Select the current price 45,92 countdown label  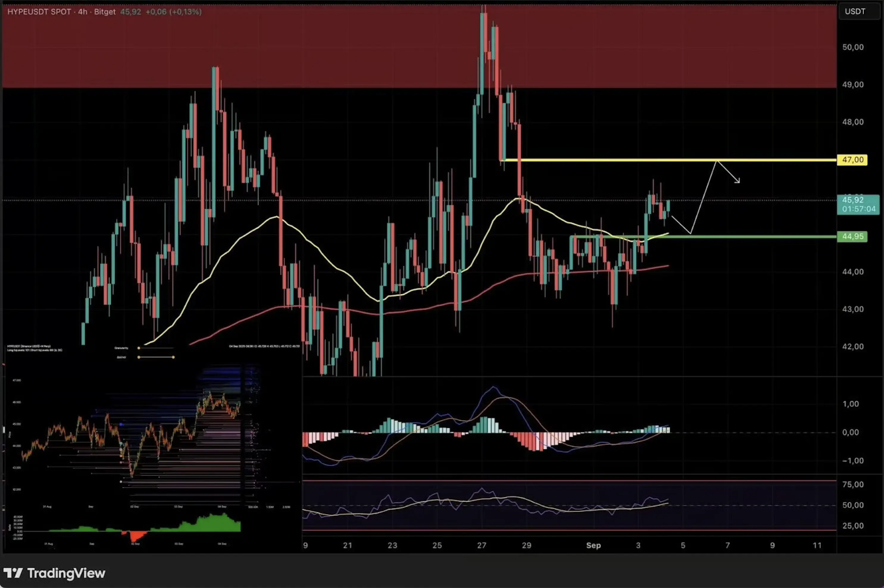point(858,205)
